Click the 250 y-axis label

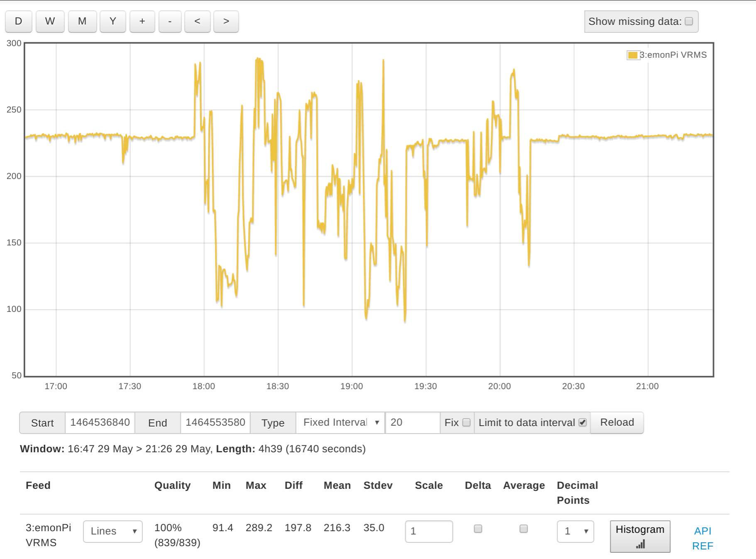coord(14,110)
